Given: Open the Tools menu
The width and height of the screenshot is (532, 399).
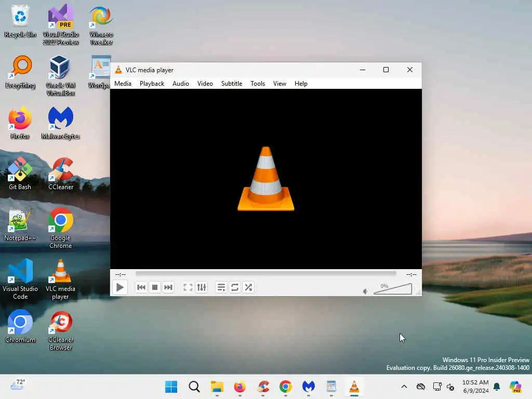Looking at the screenshot, I should [x=258, y=84].
